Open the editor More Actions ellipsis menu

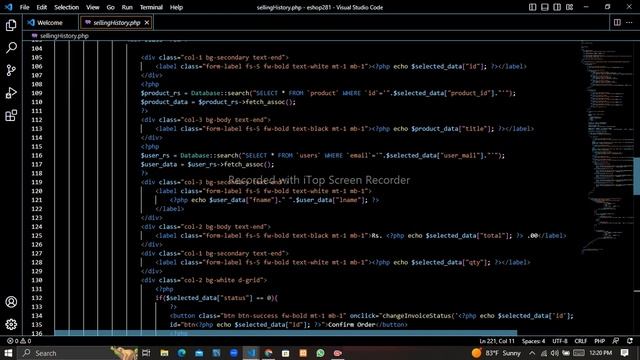[x=629, y=22]
